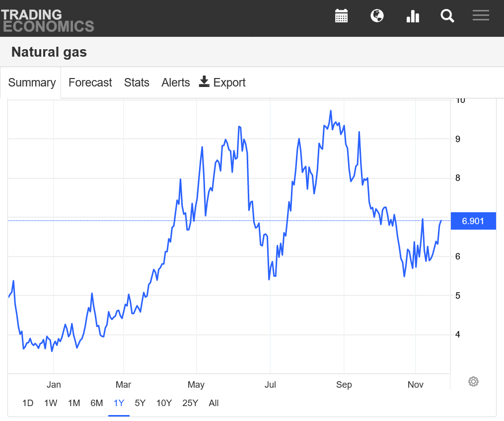This screenshot has height=421, width=504.
Task: Click the globe countries icon
Action: [x=377, y=16]
